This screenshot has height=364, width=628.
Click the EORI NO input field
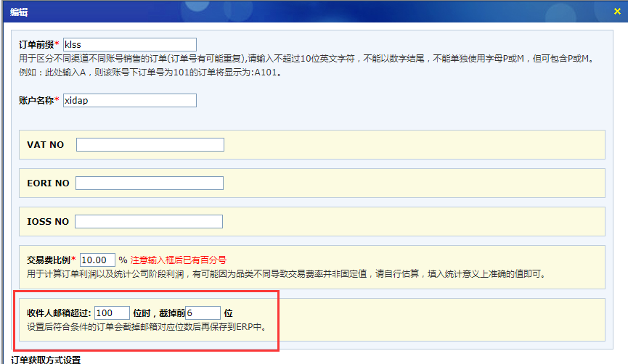tap(150, 183)
